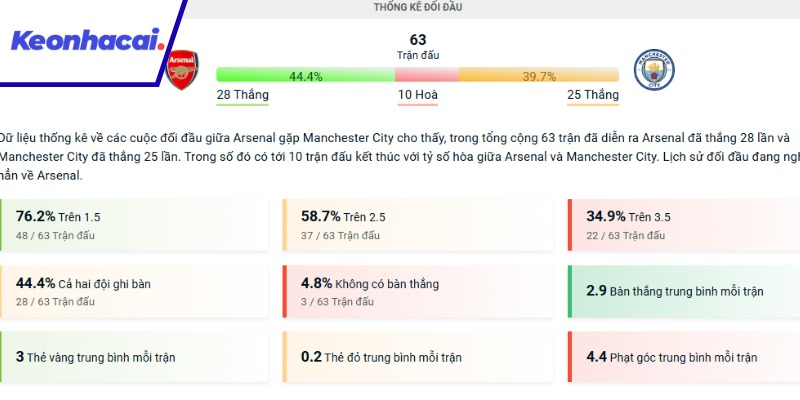The image size is (800, 400).
Task: Select the 28 Thắng label
Action: [242, 96]
